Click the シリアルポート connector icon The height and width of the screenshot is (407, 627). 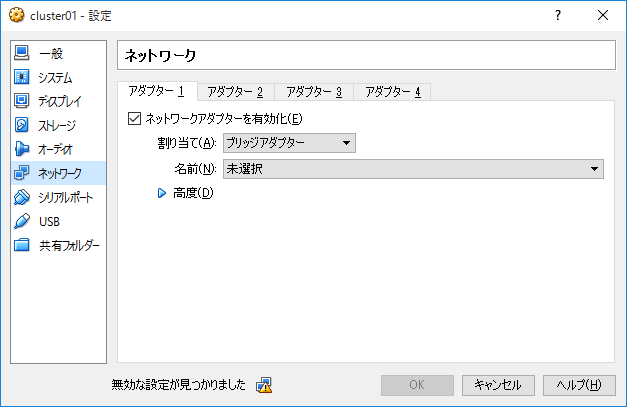click(22, 197)
